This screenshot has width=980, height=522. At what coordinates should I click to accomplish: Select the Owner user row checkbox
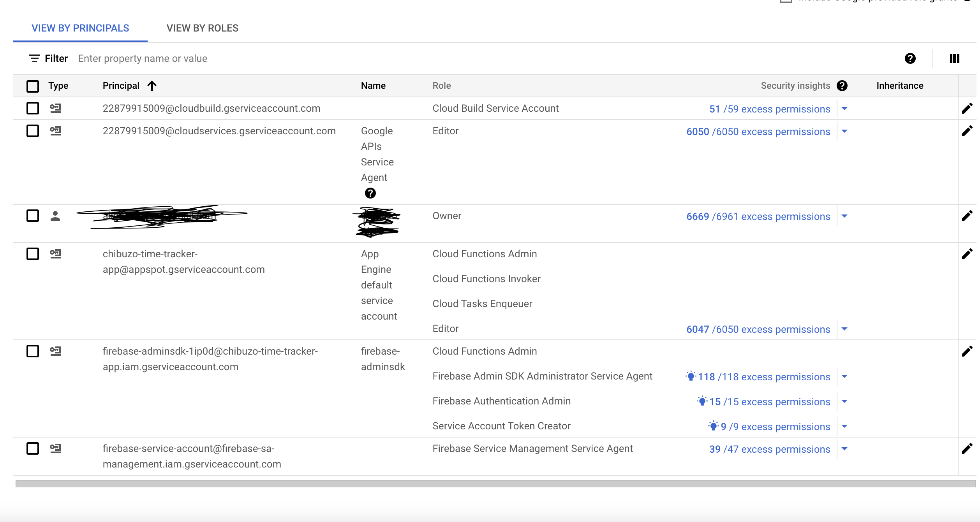pos(33,216)
